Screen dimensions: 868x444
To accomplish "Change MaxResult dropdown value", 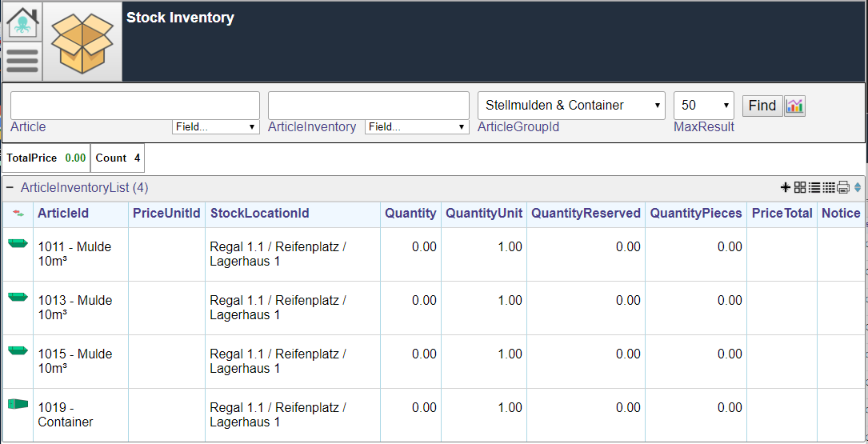I will pos(703,106).
